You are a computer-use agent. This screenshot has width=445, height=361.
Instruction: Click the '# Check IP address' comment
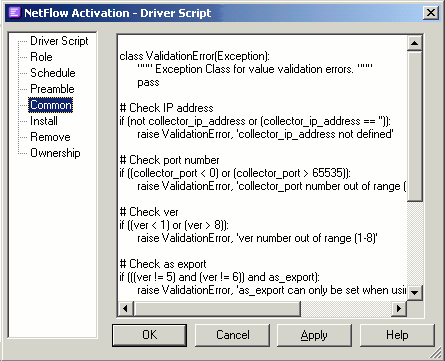point(166,108)
